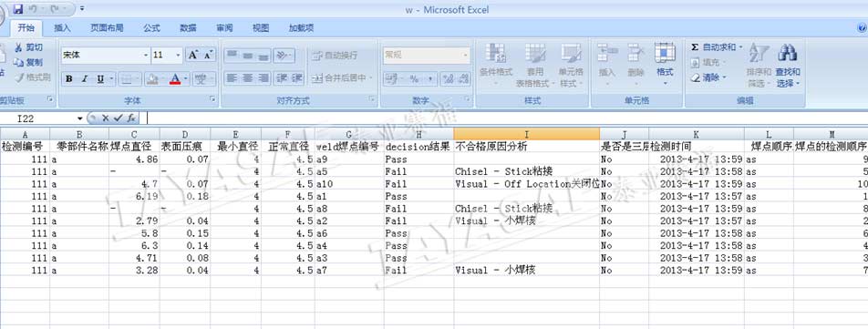The width and height of the screenshot is (868, 329).
Task: Open Find and Select (查找和选择) binoculars icon
Action: [787, 54]
